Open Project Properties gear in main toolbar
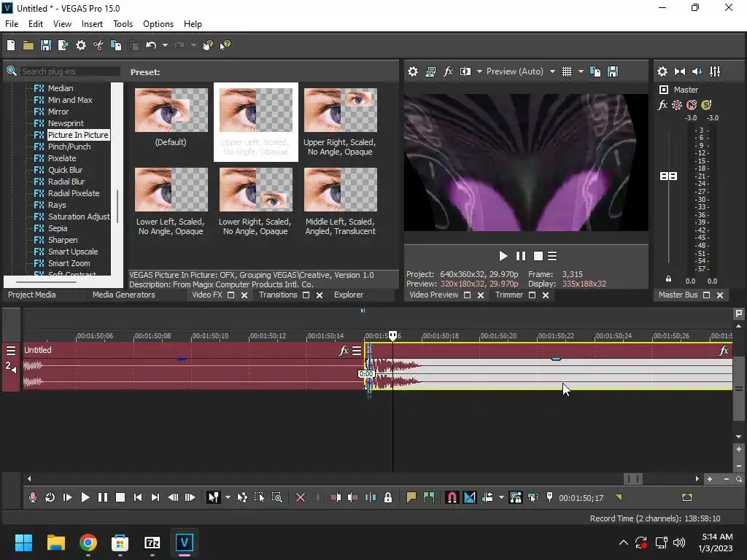This screenshot has height=560, width=747. [x=81, y=45]
